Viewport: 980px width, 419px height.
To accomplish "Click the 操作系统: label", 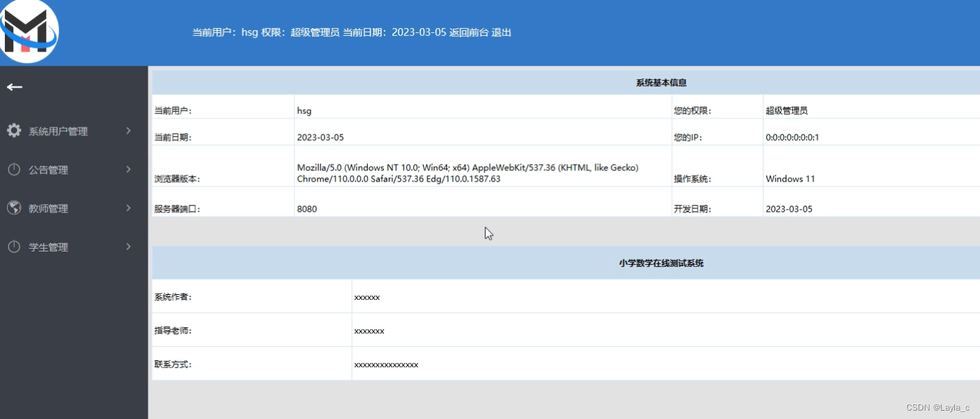I will [x=692, y=179].
